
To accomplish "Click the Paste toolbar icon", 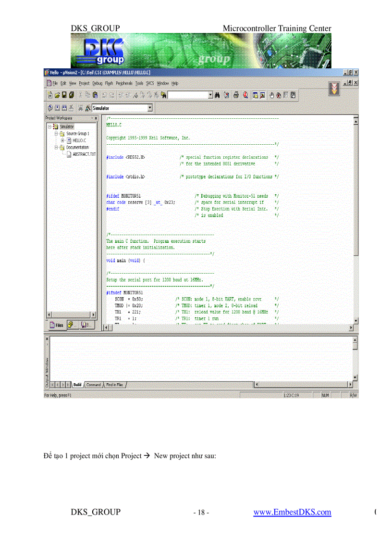I will (95, 95).
